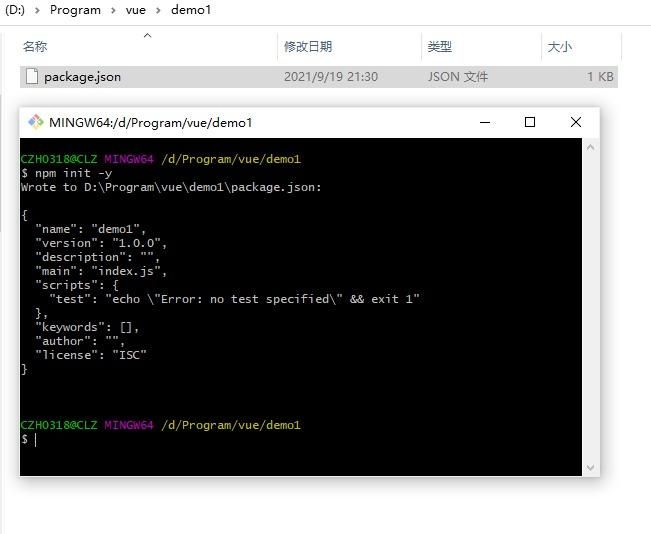This screenshot has height=534, width=651.
Task: Click the terminal scrollbar down arrow
Action: pyautogui.click(x=591, y=467)
